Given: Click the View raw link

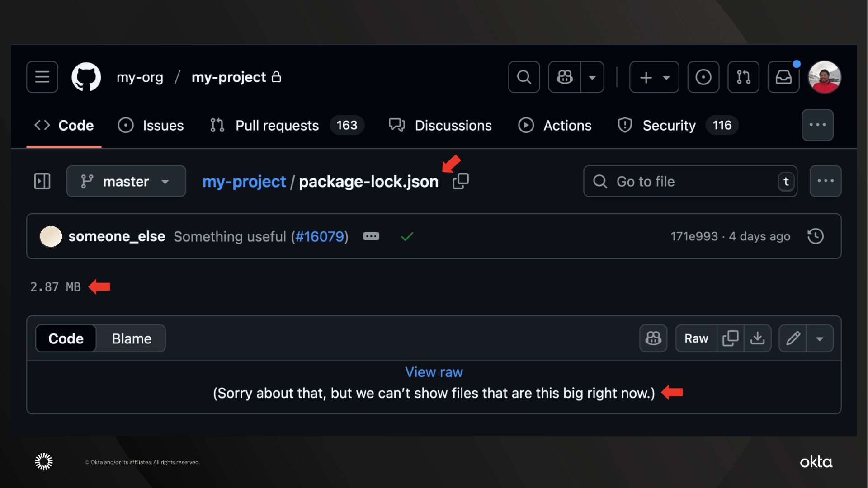Looking at the screenshot, I should (x=434, y=372).
